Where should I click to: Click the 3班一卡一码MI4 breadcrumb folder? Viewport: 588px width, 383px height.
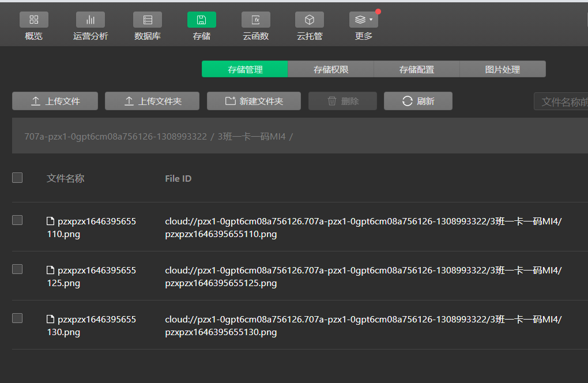251,136
